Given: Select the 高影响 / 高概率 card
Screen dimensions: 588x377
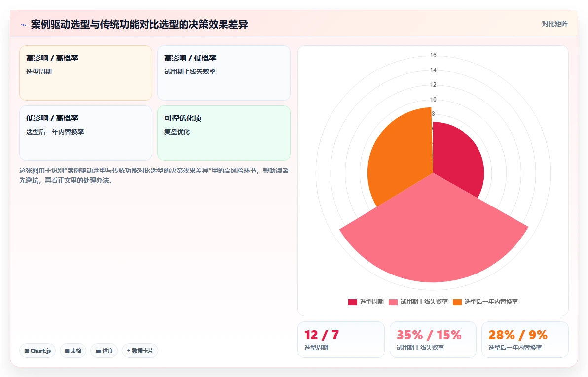Looking at the screenshot, I should point(86,73).
